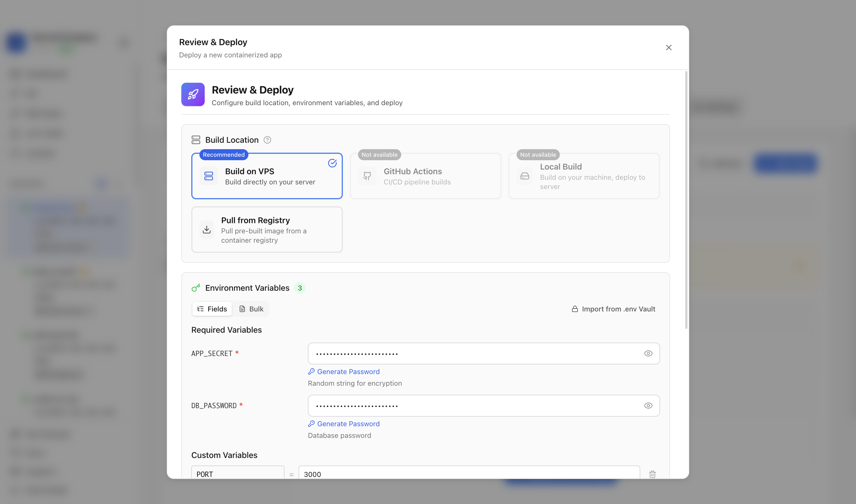The image size is (856, 504).
Task: Focus the APP_SECRET value field
Action: (x=484, y=354)
